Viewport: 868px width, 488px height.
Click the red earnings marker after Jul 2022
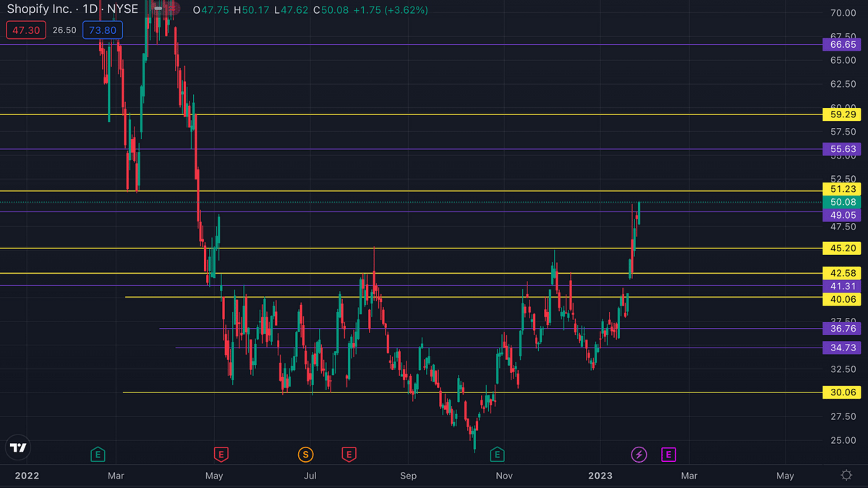[x=349, y=455]
